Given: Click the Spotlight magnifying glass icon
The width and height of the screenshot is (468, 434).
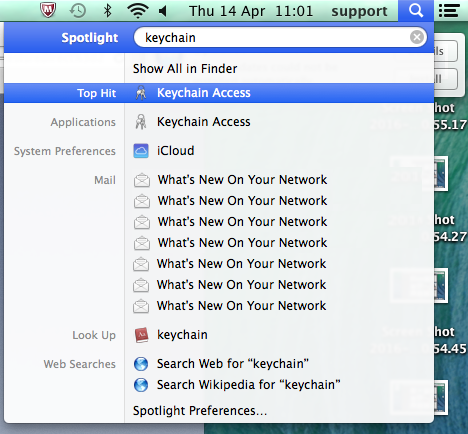Looking at the screenshot, I should coord(416,11).
